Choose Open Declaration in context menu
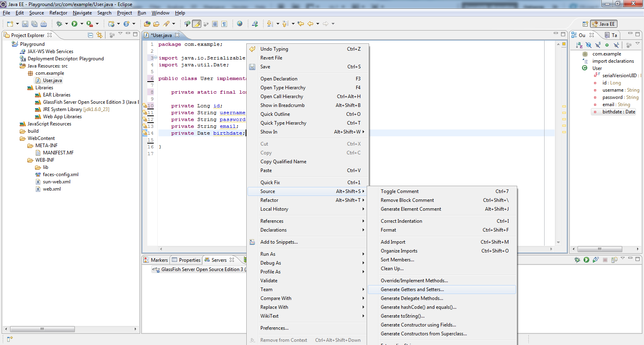 (x=308, y=79)
